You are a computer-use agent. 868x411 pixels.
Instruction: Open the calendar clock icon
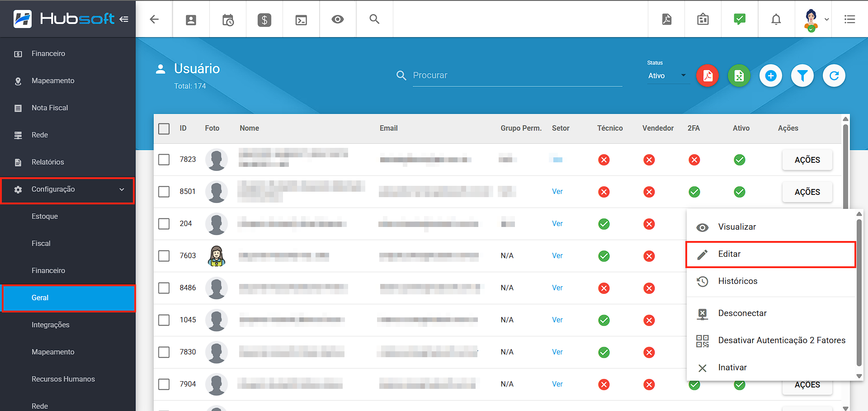(x=228, y=19)
